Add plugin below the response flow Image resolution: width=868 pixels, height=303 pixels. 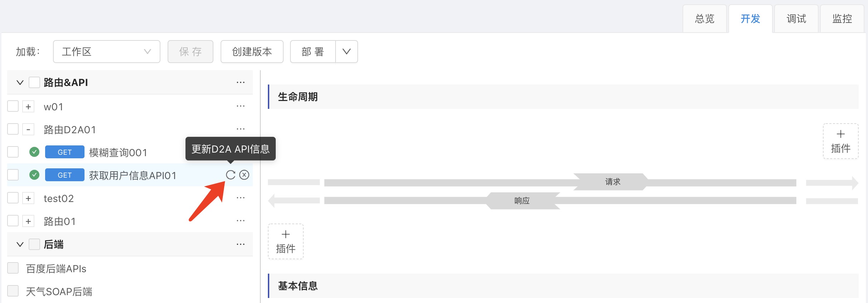pyautogui.click(x=285, y=241)
